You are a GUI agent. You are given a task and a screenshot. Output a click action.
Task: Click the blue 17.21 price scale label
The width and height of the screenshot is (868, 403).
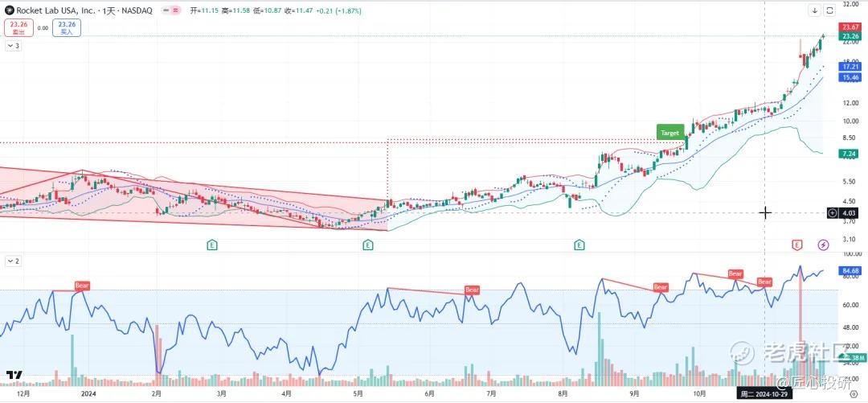(850, 67)
